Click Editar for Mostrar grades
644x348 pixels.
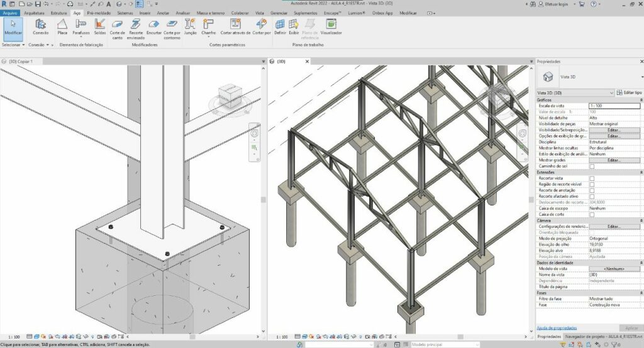pos(614,160)
